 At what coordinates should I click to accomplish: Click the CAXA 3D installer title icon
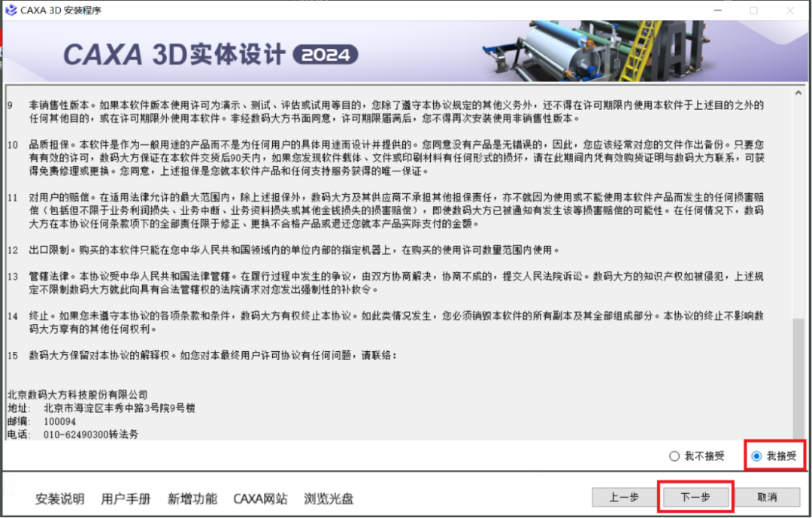11,10
